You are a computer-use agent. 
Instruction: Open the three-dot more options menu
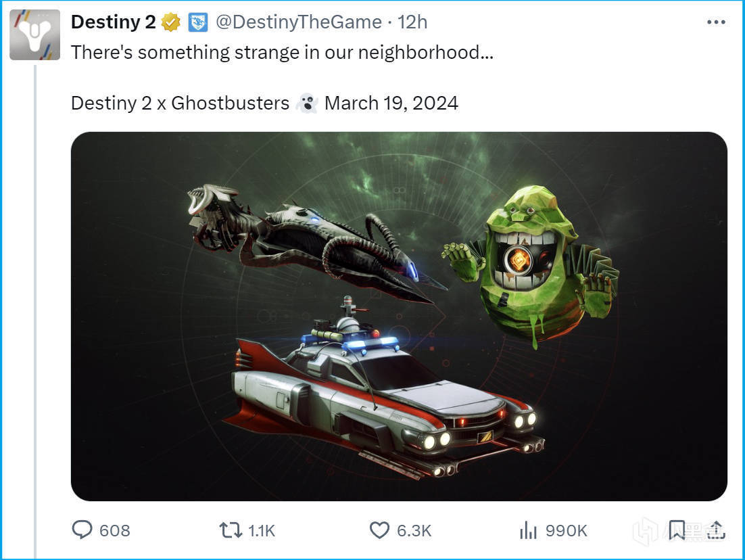(716, 22)
